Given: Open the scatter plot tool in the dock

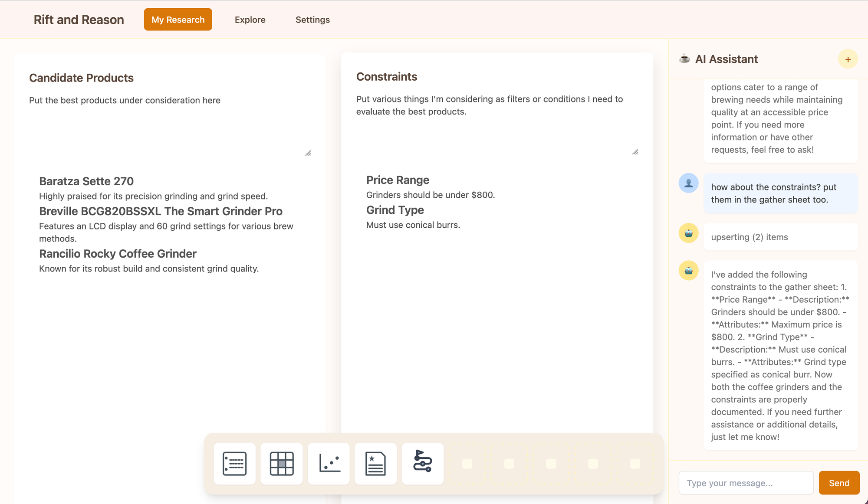Looking at the screenshot, I should tap(329, 464).
